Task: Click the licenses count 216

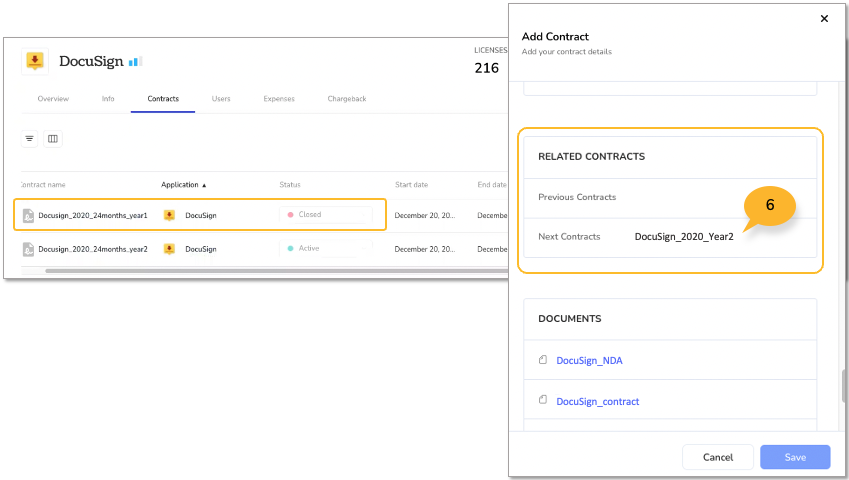Action: (x=486, y=68)
